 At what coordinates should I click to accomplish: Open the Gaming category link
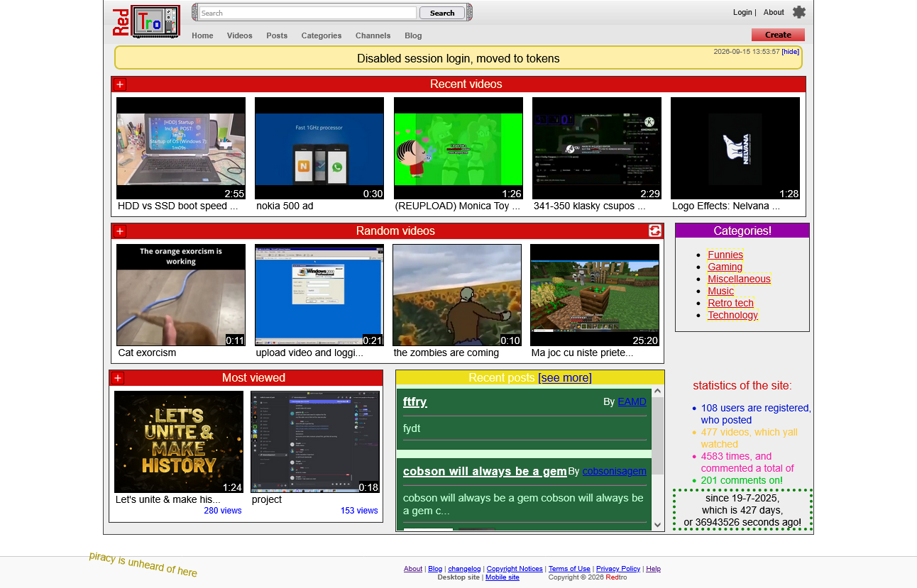pos(725,267)
